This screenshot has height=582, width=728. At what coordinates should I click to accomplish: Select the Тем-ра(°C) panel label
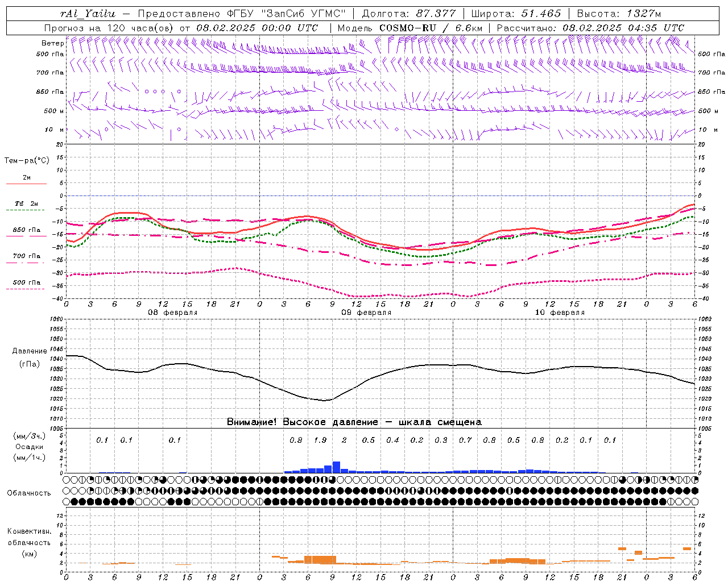pyautogui.click(x=27, y=161)
